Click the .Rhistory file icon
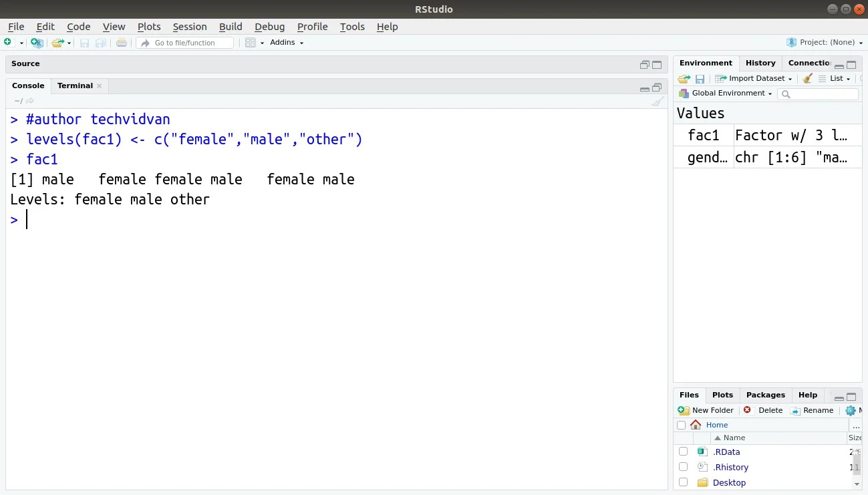The image size is (868, 495). point(702,468)
